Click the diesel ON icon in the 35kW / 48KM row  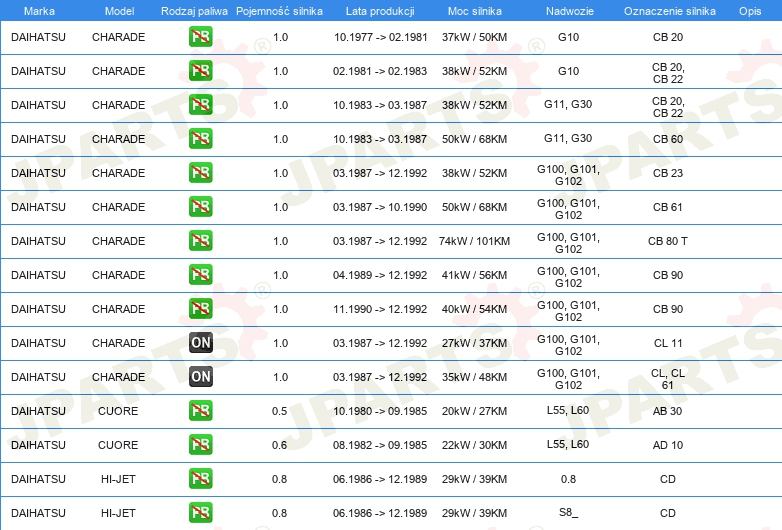tap(200, 376)
